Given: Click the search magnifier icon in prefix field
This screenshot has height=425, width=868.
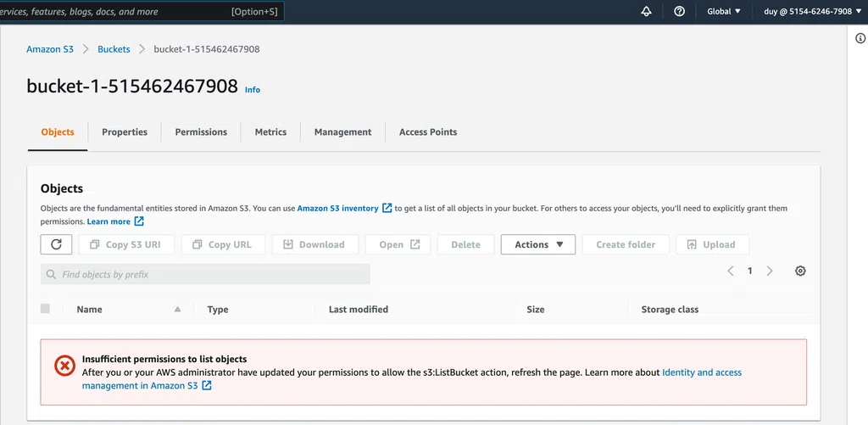Looking at the screenshot, I should (x=51, y=274).
